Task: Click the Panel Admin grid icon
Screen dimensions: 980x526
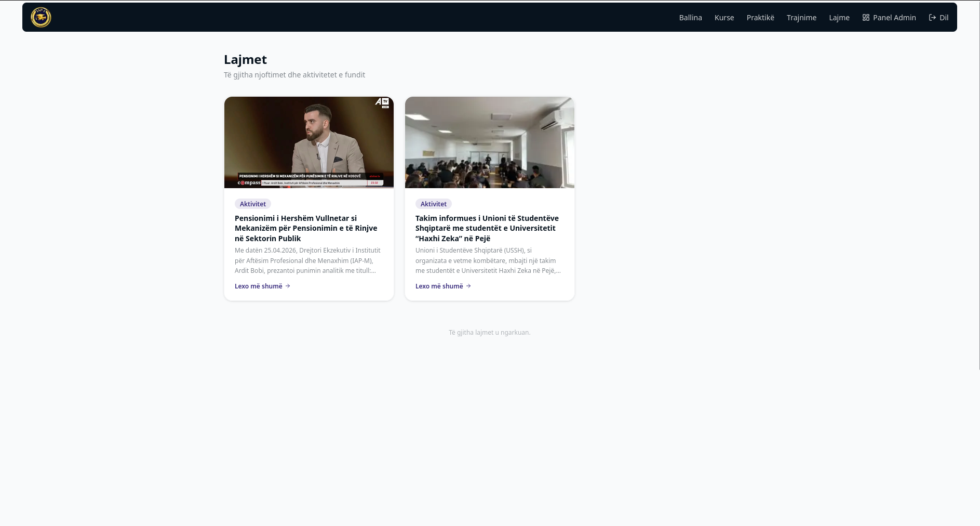Action: click(x=866, y=18)
